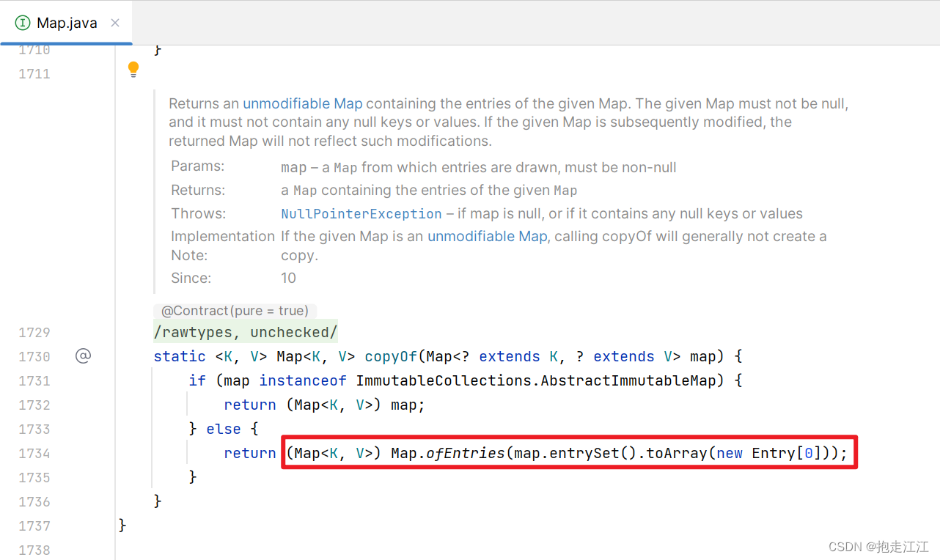Click line number 1734 in gutter
Image resolution: width=940 pixels, height=560 pixels.
[x=34, y=453]
